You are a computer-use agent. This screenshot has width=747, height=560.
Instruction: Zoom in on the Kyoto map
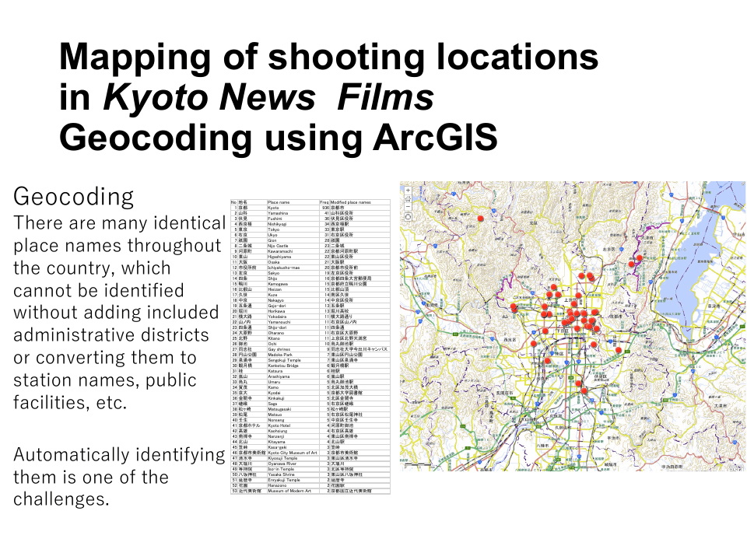408,191
